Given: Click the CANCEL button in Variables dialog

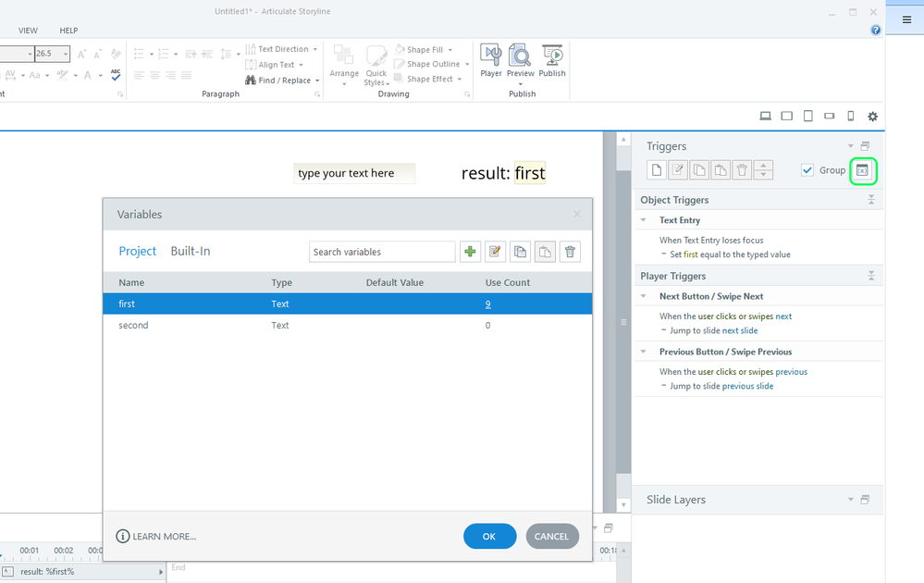Looking at the screenshot, I should (552, 536).
